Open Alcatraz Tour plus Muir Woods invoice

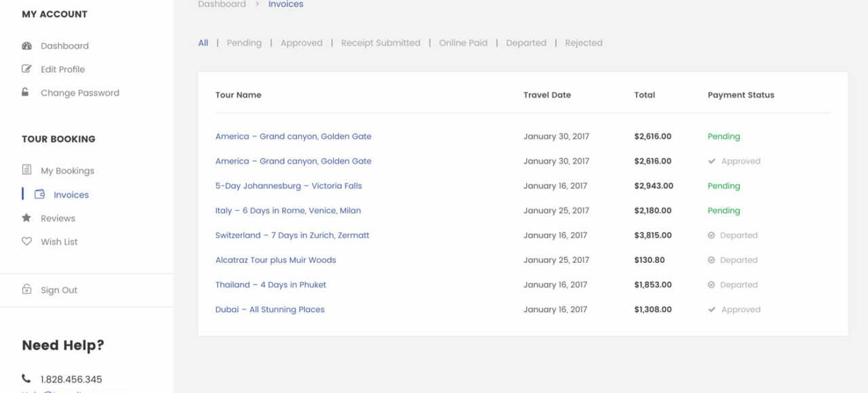275,260
